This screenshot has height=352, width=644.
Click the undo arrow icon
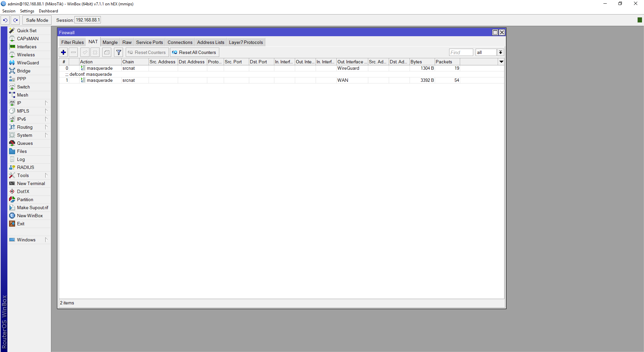tap(5, 20)
